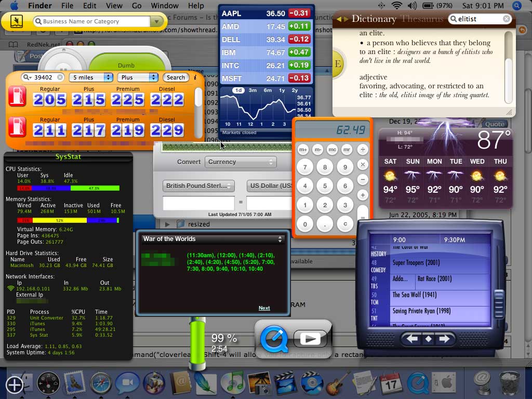The image size is (532, 399).
Task: Clear the 'elitist' dictionary search field
Action: tap(506, 19)
